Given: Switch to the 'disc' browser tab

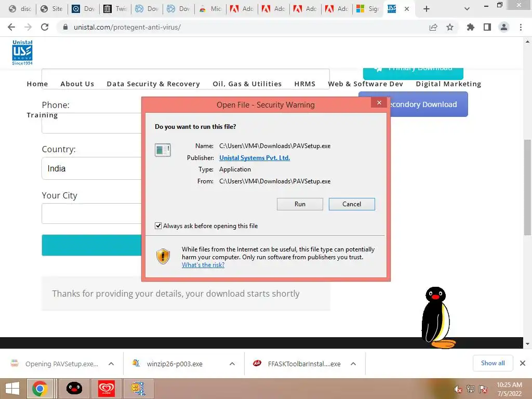Looking at the screenshot, I should (x=20, y=9).
